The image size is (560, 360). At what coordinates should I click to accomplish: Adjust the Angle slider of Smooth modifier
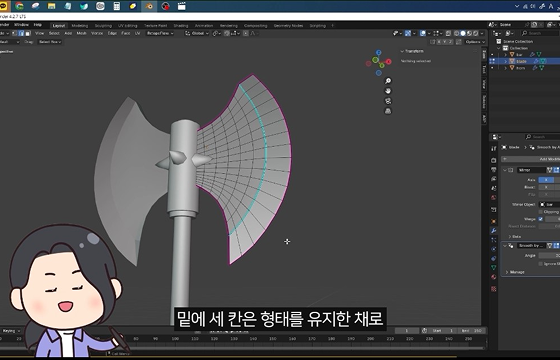point(549,255)
